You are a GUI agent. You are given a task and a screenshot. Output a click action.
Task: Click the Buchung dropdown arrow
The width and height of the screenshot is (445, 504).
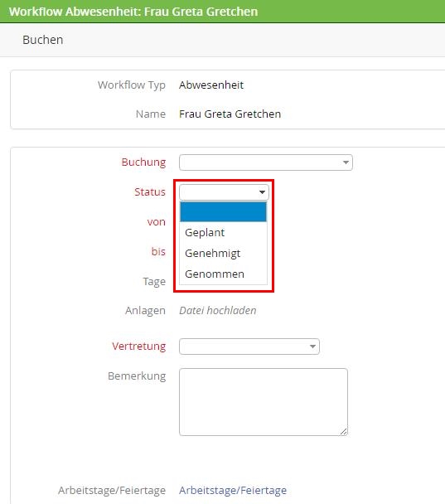[x=346, y=162]
